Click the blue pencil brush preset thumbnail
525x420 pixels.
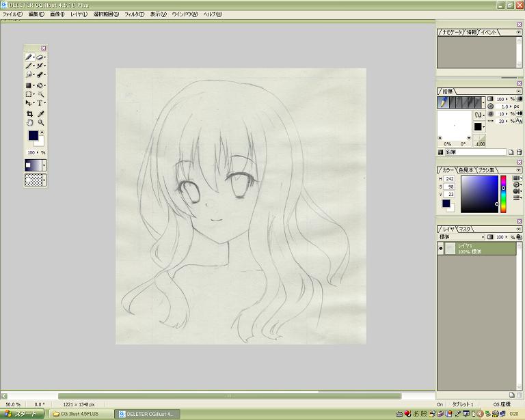pos(443,102)
